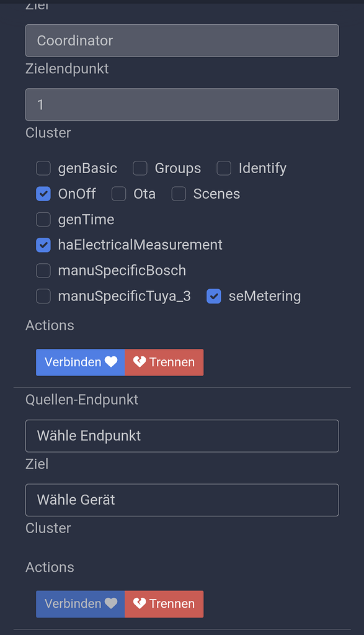This screenshot has width=364, height=635.
Task: Check the Groups cluster
Action: click(x=140, y=168)
